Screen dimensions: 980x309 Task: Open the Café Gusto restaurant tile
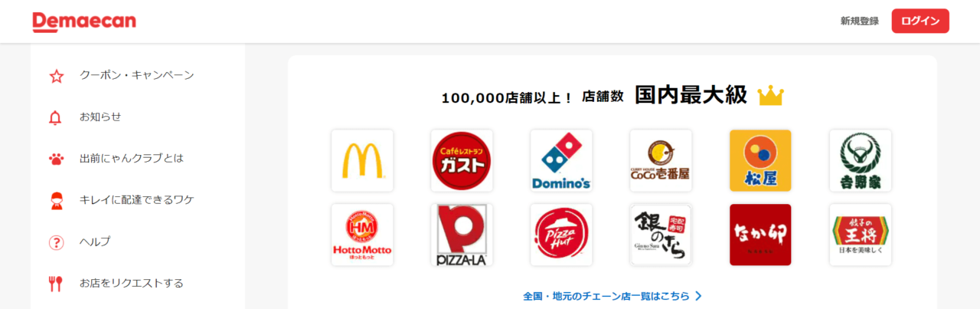pos(462,160)
